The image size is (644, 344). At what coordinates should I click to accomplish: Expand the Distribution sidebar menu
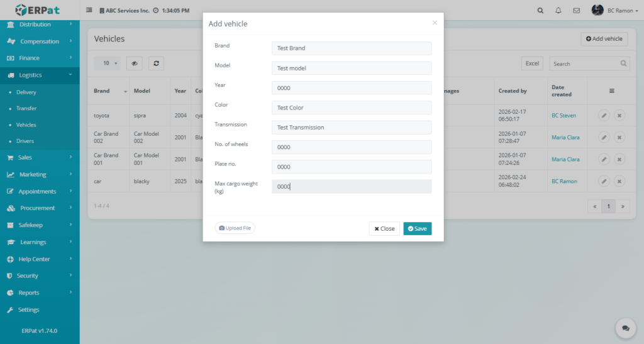point(40,25)
